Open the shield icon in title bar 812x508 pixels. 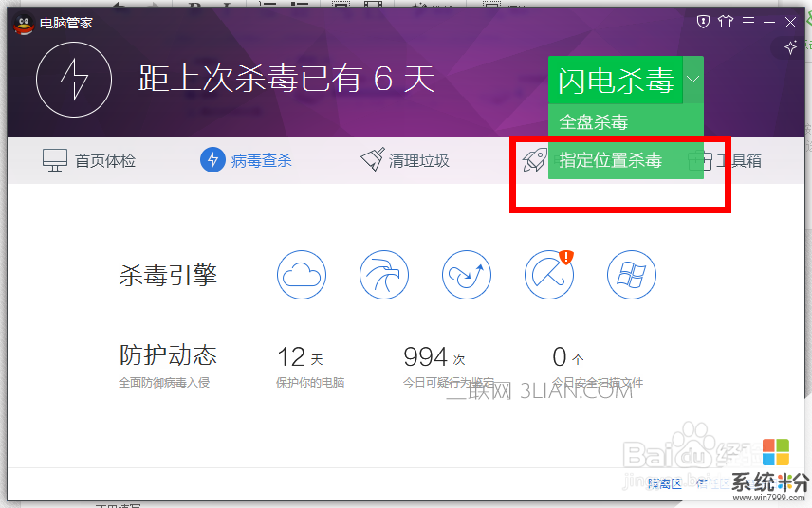click(x=703, y=22)
